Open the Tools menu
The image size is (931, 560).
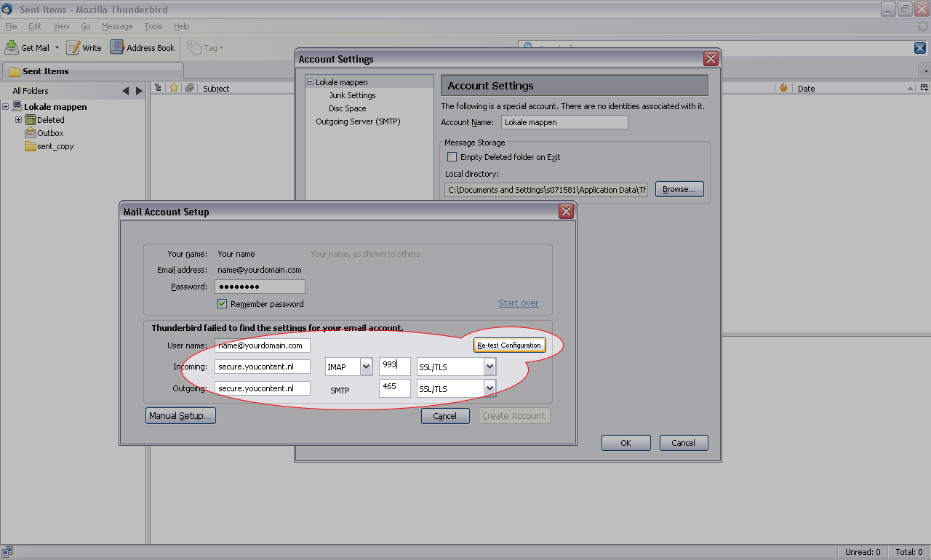click(x=153, y=26)
